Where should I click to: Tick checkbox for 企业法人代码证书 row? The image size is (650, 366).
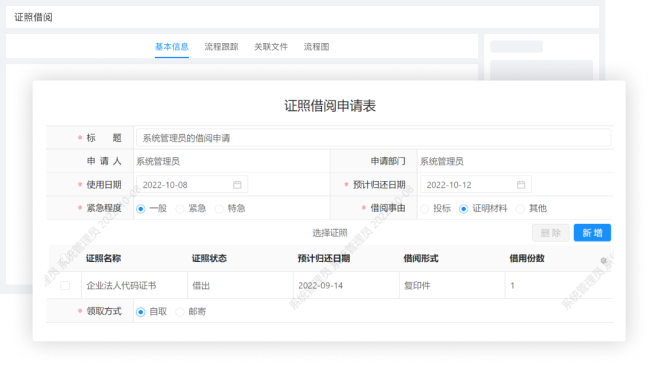click(65, 285)
